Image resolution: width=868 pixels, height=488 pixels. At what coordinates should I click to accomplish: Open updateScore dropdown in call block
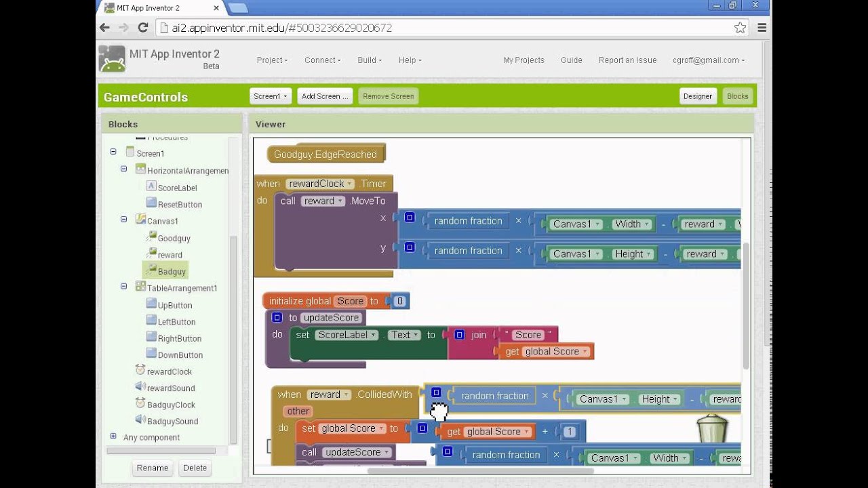[357, 452]
